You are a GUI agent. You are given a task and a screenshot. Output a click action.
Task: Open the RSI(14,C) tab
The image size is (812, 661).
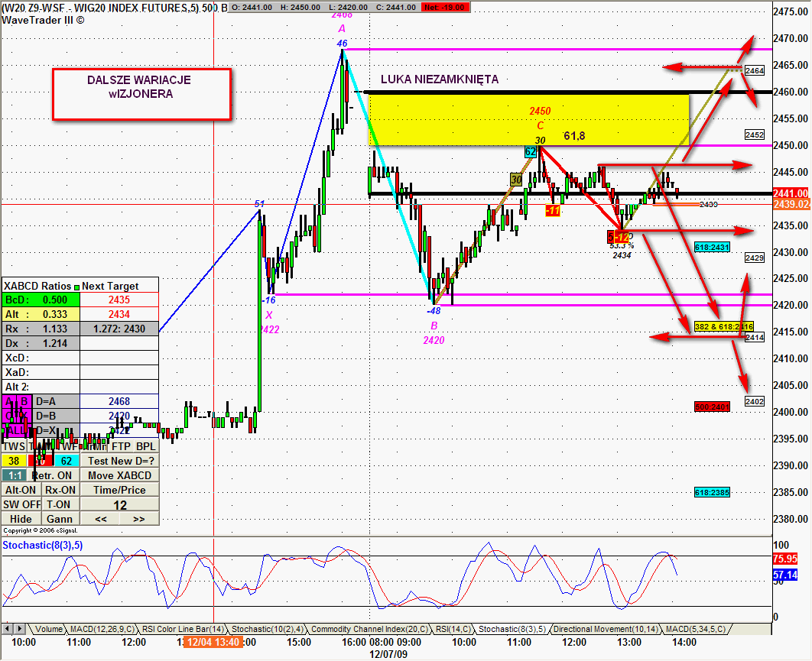coord(453,629)
